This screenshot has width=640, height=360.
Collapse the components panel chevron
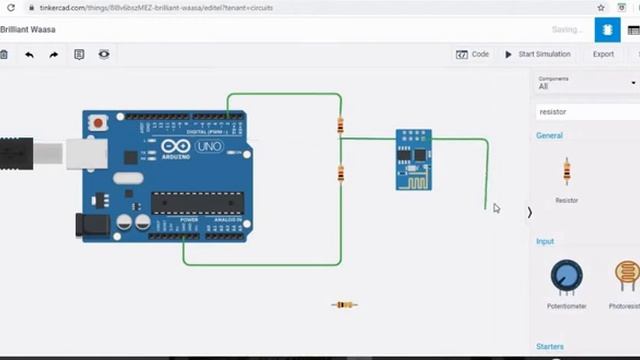pyautogui.click(x=529, y=213)
